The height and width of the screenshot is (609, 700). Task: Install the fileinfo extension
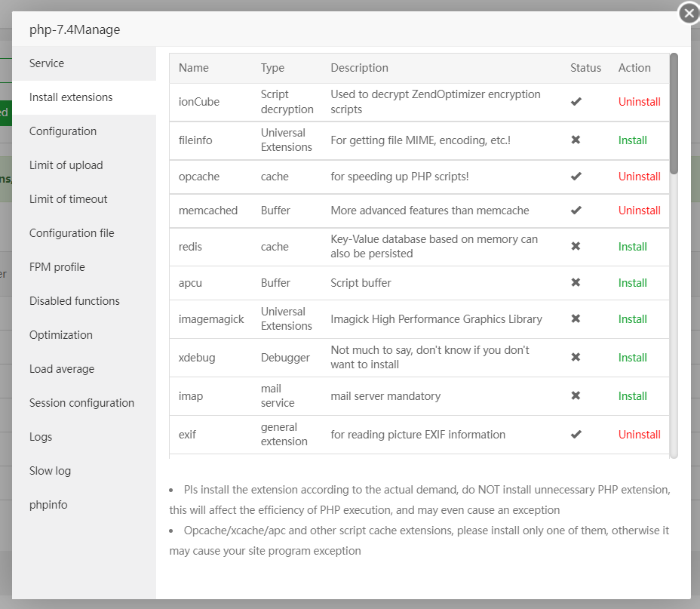(633, 140)
